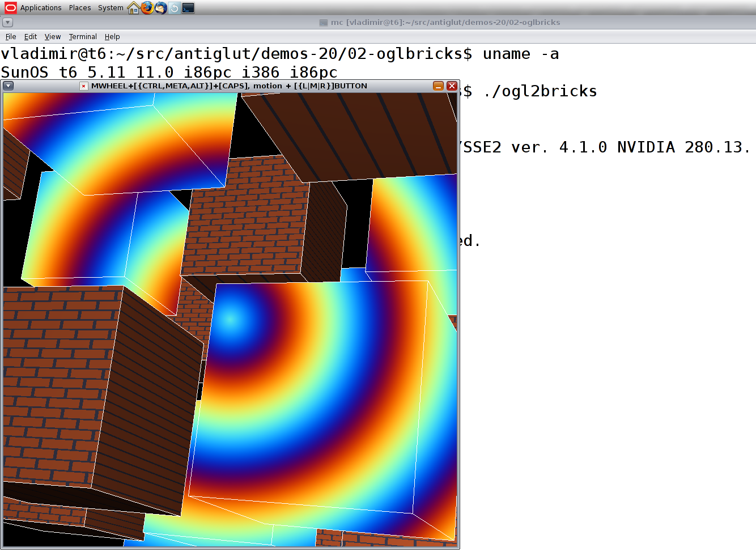Open the home folder launcher icon
This screenshot has width=756, height=552.
point(134,8)
